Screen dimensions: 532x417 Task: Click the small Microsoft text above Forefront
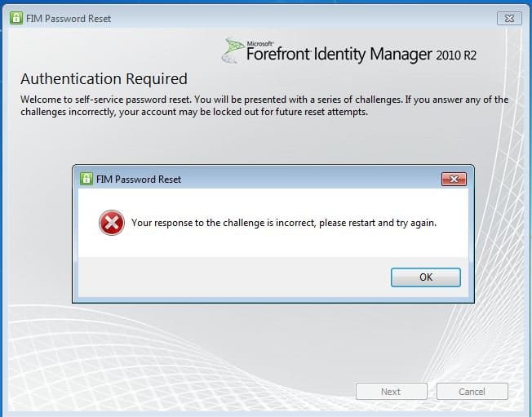tap(260, 43)
